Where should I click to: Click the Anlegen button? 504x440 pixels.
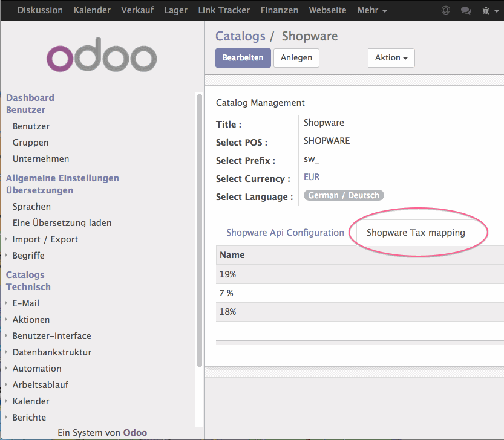(296, 58)
